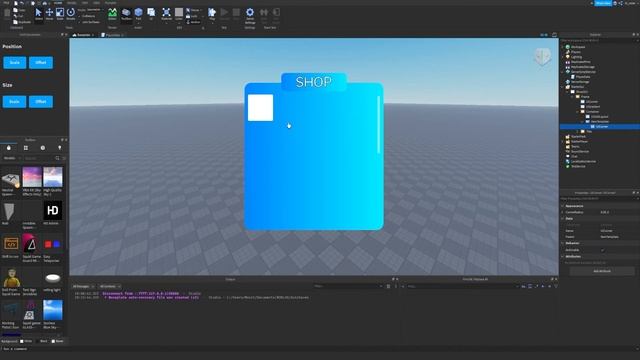Insert a Part with cube icon
Viewport: 640px width, 360px height.
pyautogui.click(x=138, y=14)
